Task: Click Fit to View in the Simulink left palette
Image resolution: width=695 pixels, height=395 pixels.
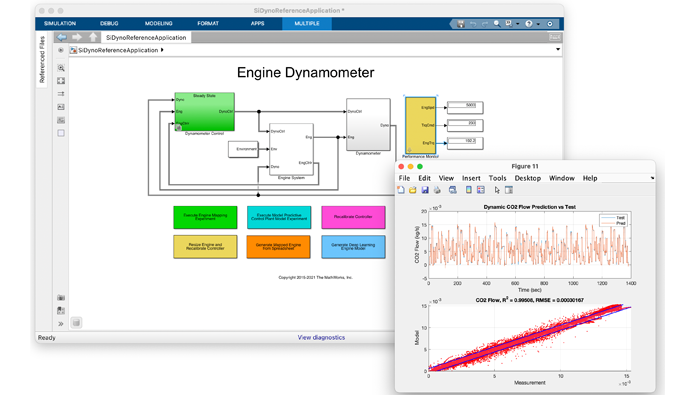Action: [x=61, y=81]
